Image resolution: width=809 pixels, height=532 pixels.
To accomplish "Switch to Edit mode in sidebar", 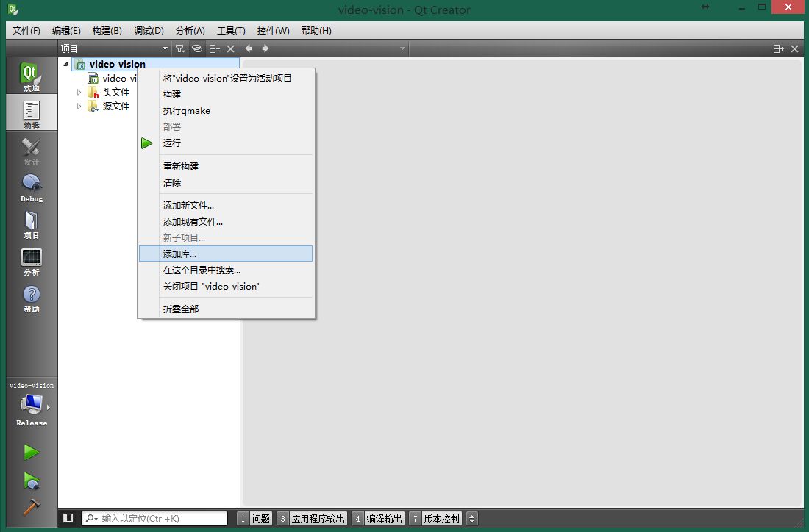I will point(31,113).
